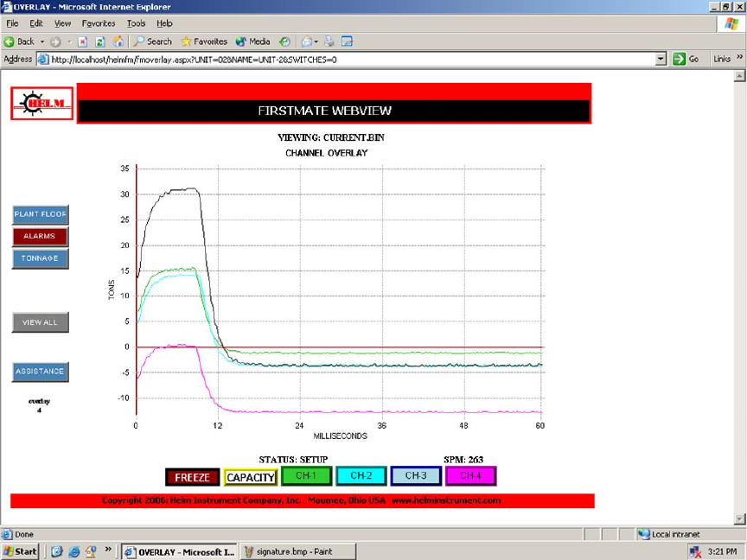Open the Favorites pane from toolbar
Viewport: 747px width, 560px height.
coord(204,41)
